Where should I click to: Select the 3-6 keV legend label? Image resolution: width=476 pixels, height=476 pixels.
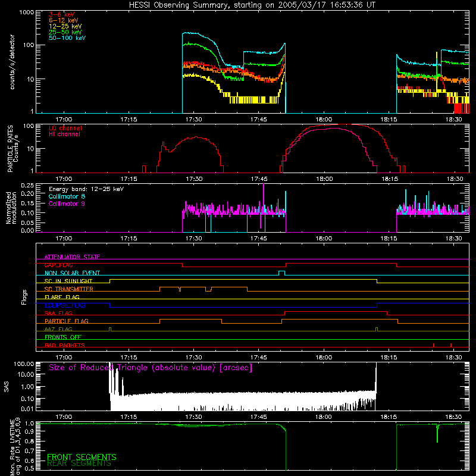[62, 14]
